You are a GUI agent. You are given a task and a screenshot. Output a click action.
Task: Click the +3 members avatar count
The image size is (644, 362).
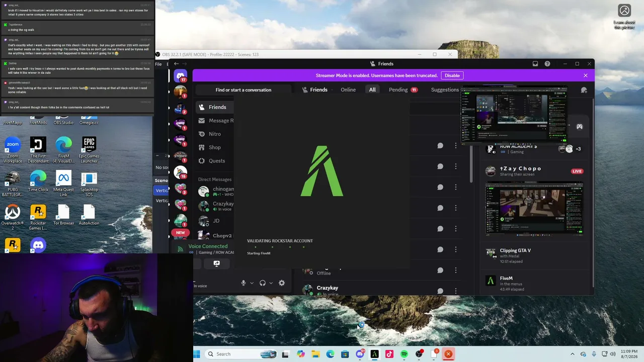click(578, 149)
